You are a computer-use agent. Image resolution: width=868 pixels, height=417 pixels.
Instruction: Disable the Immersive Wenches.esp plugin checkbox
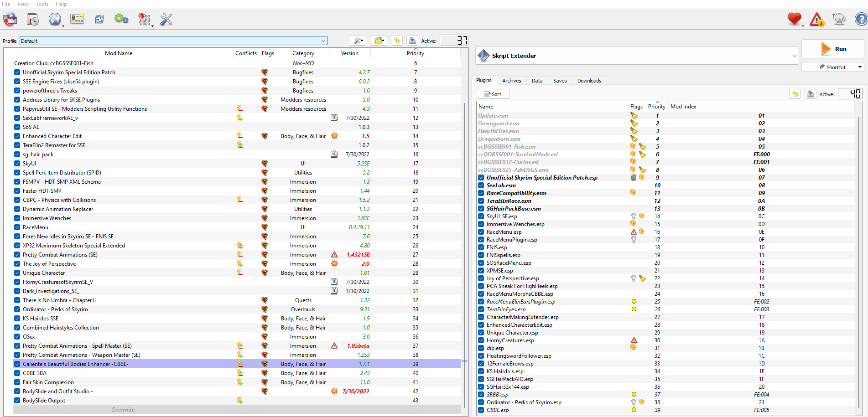point(481,224)
